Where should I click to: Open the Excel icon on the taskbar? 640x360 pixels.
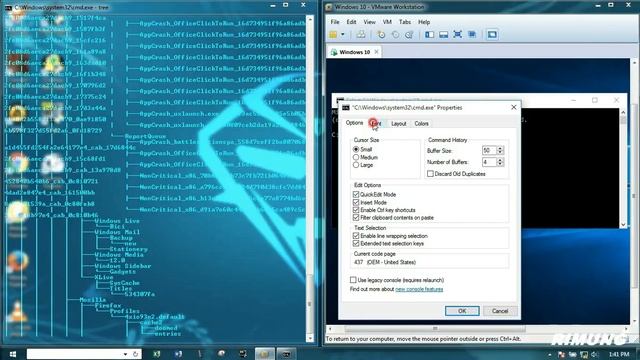pyautogui.click(x=157, y=354)
